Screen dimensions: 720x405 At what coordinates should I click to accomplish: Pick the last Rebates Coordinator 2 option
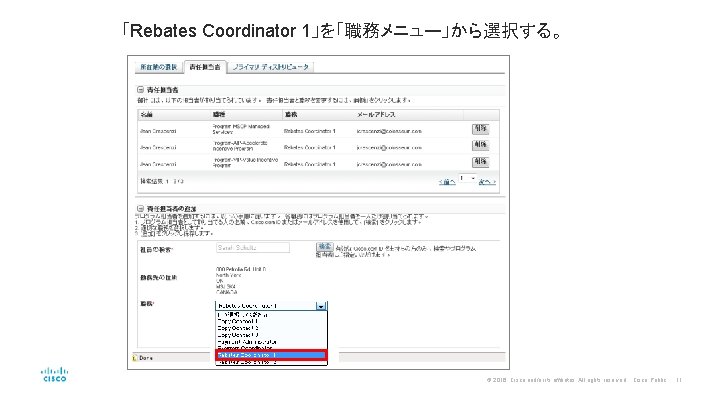[x=248, y=362]
